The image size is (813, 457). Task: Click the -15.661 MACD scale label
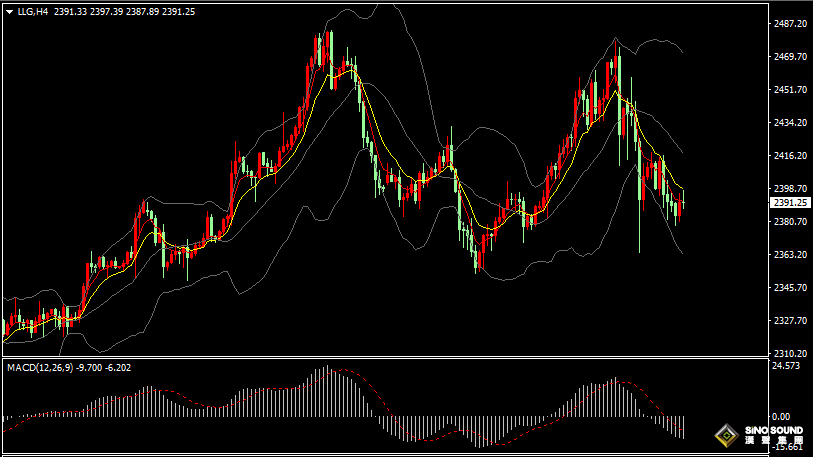[788, 447]
